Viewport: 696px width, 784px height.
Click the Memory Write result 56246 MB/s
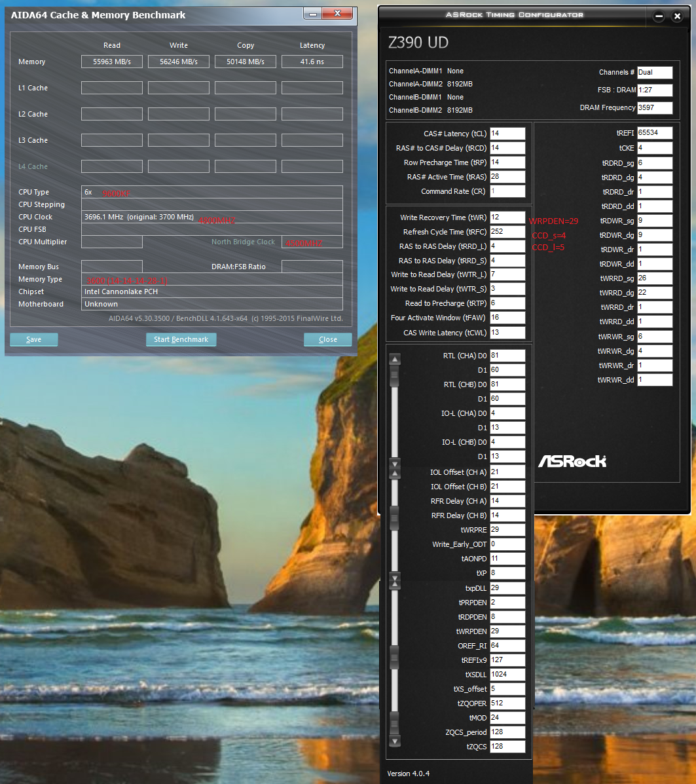pos(179,62)
